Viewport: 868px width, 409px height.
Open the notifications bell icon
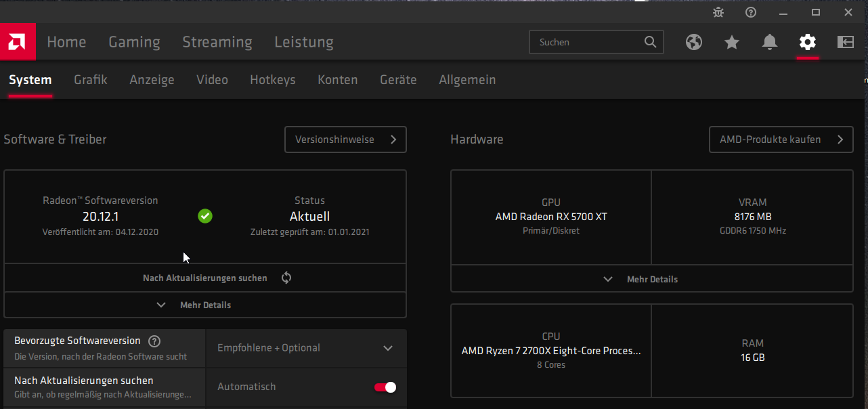770,42
